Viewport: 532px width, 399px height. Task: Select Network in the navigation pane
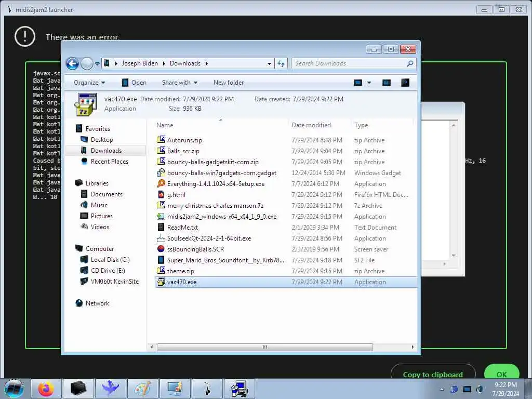tap(97, 303)
